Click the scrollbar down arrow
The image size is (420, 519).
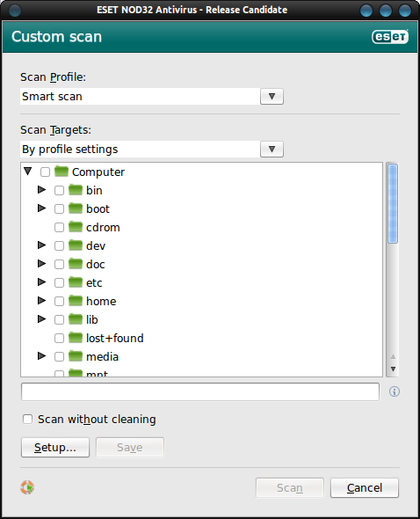point(393,369)
